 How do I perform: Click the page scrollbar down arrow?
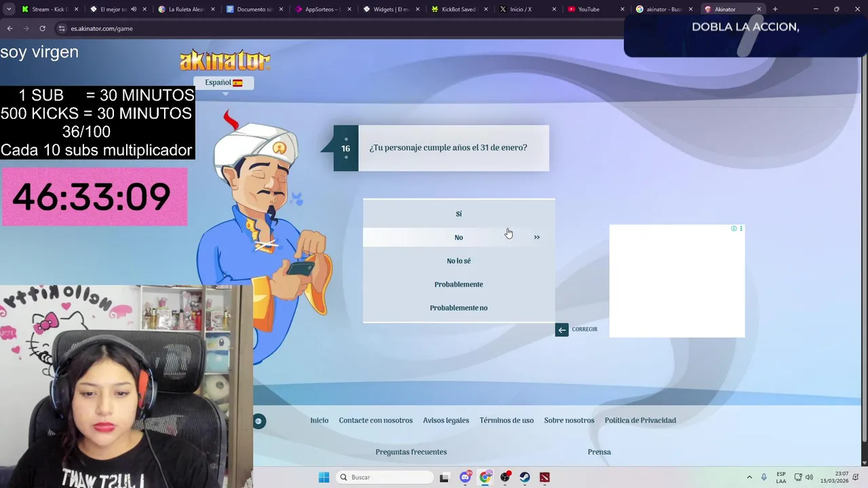coord(864,463)
